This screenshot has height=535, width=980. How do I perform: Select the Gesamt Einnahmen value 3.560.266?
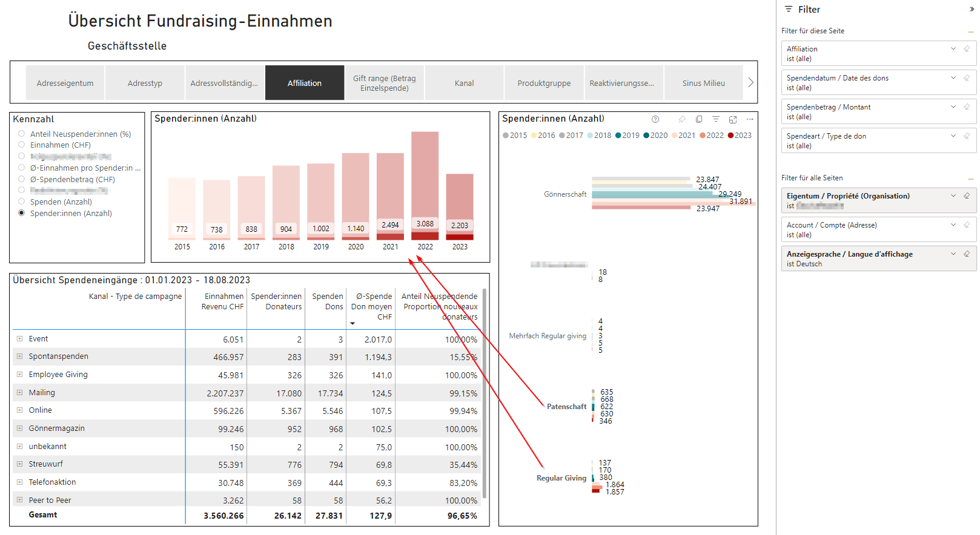[x=223, y=516]
